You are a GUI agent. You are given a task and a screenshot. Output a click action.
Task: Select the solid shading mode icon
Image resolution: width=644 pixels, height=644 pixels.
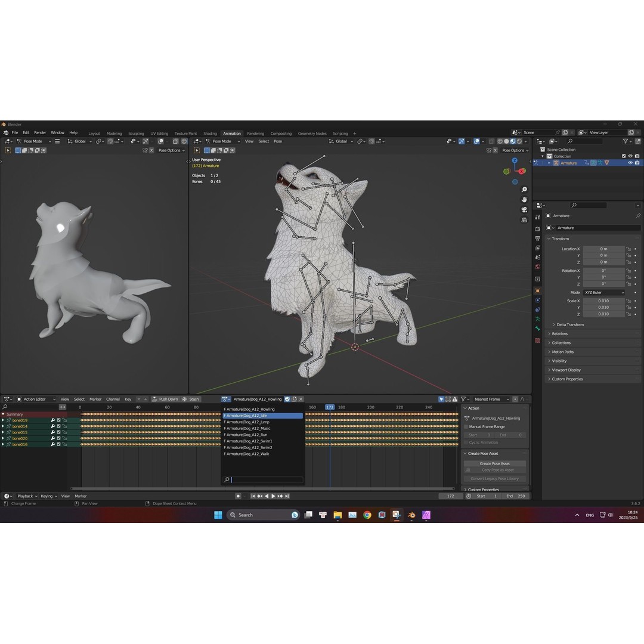pyautogui.click(x=506, y=141)
